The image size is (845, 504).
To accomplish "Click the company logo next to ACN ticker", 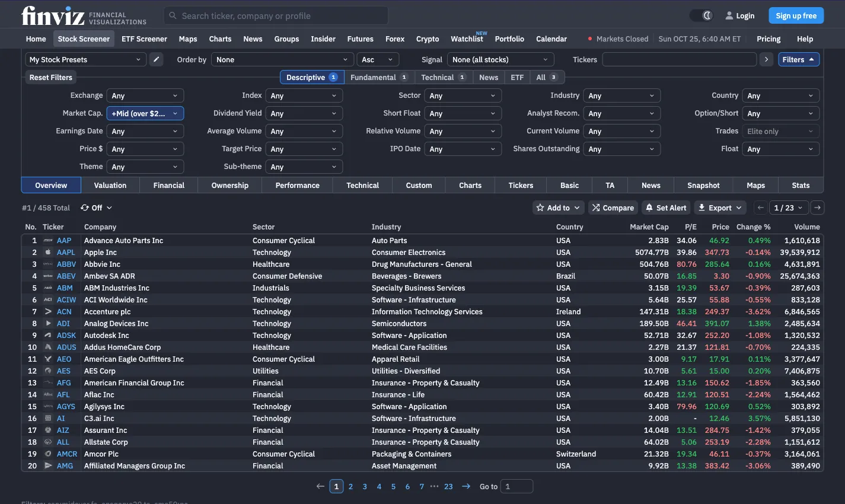I will (x=48, y=311).
